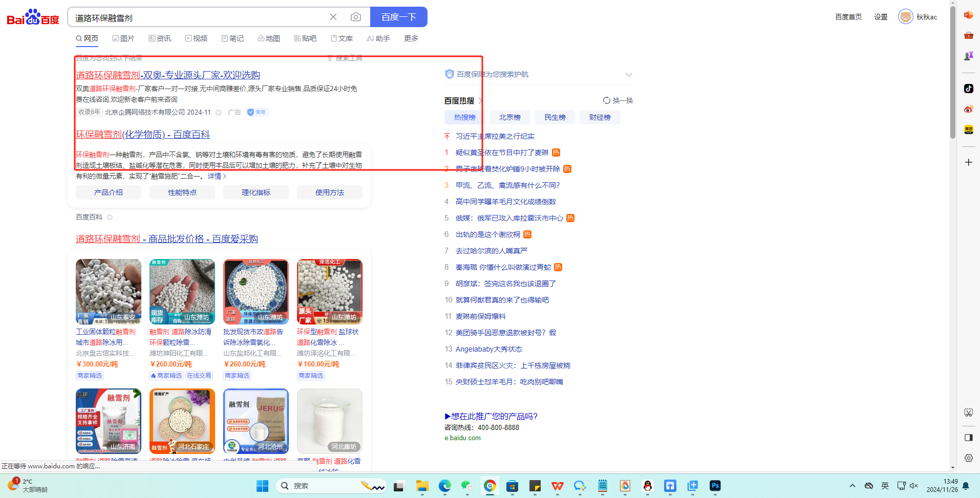Open the e.baidu.com promotion link
Screen dimensions: 980x498
coord(462,438)
